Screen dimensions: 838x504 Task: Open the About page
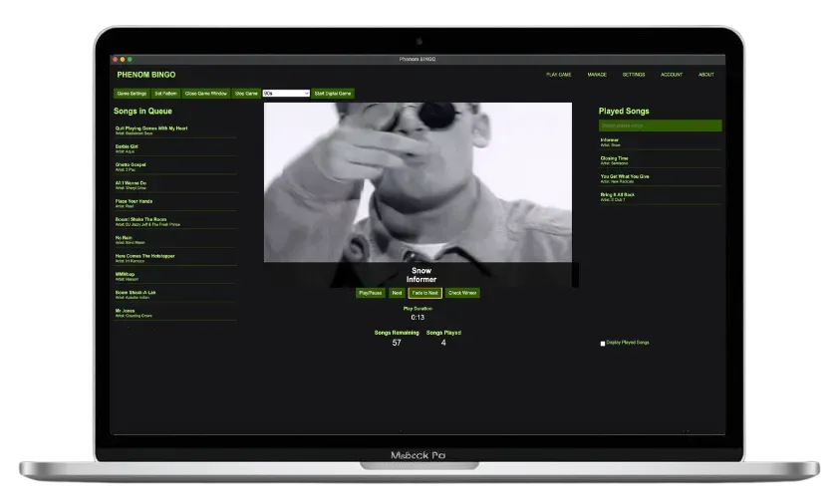coord(705,75)
